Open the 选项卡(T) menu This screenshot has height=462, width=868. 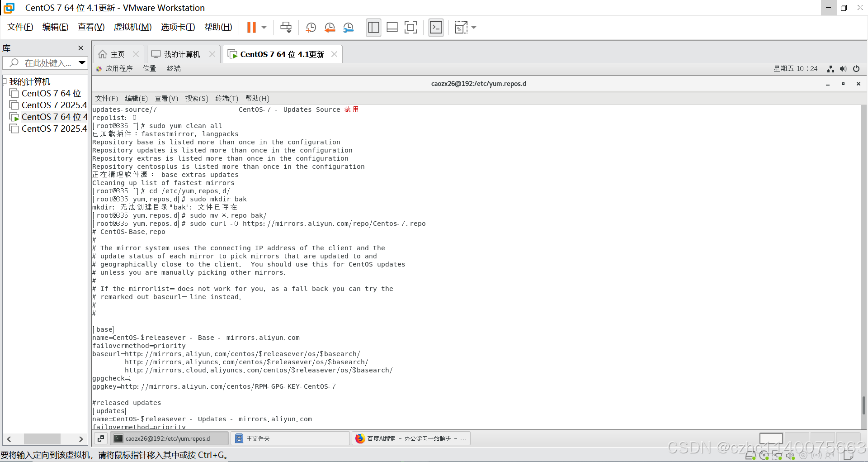pos(178,27)
